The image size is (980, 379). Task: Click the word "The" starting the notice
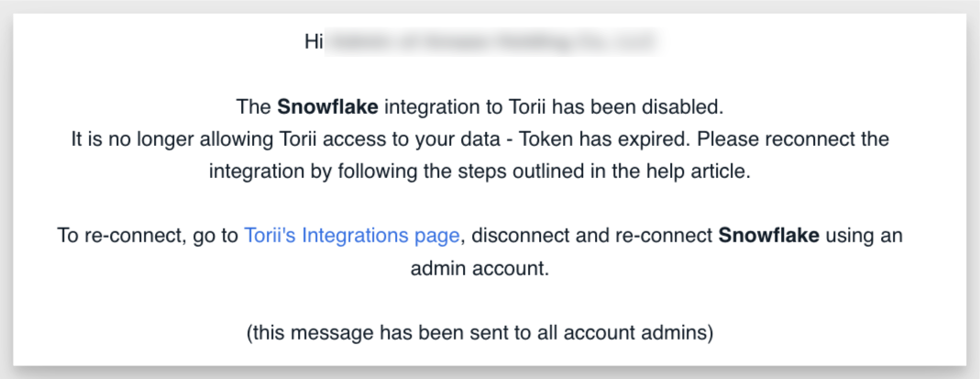254,107
